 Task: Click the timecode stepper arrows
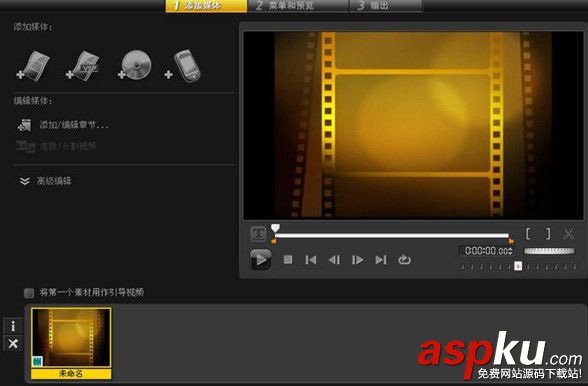pyautogui.click(x=511, y=251)
